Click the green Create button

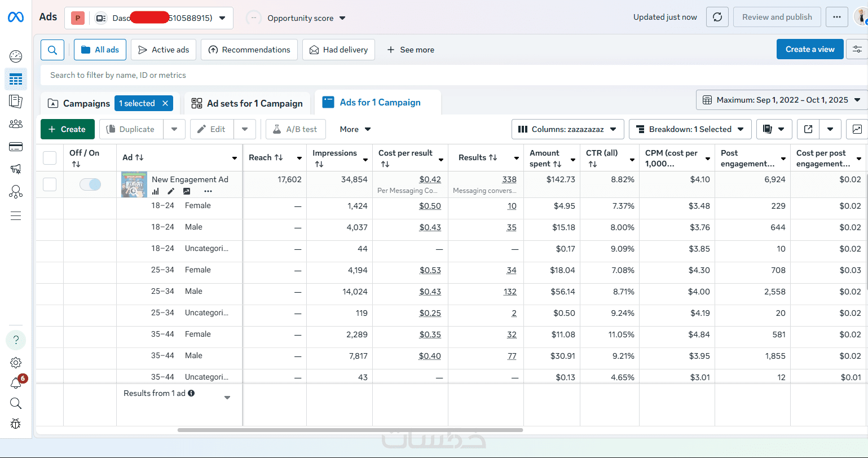pyautogui.click(x=67, y=129)
